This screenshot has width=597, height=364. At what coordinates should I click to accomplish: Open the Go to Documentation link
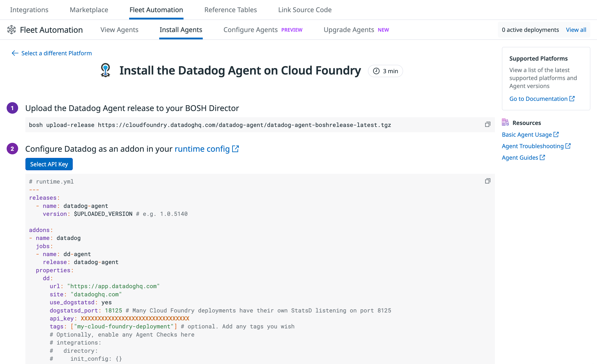point(538,99)
